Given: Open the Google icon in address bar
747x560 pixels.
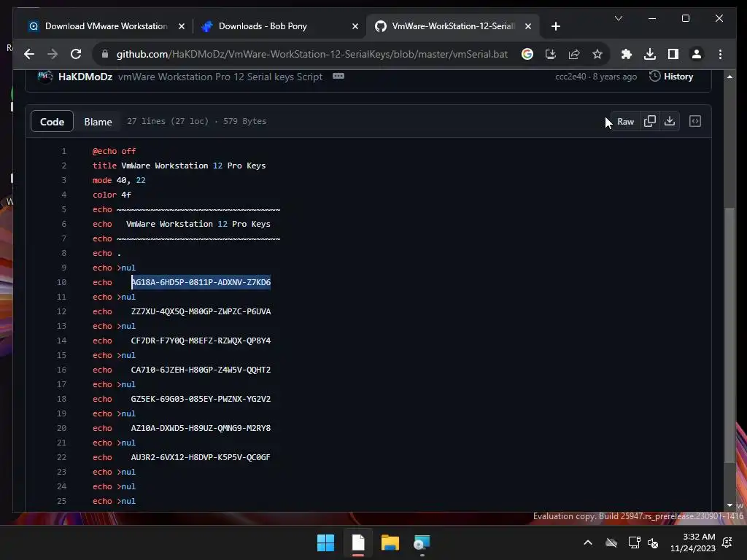Looking at the screenshot, I should click(x=527, y=54).
